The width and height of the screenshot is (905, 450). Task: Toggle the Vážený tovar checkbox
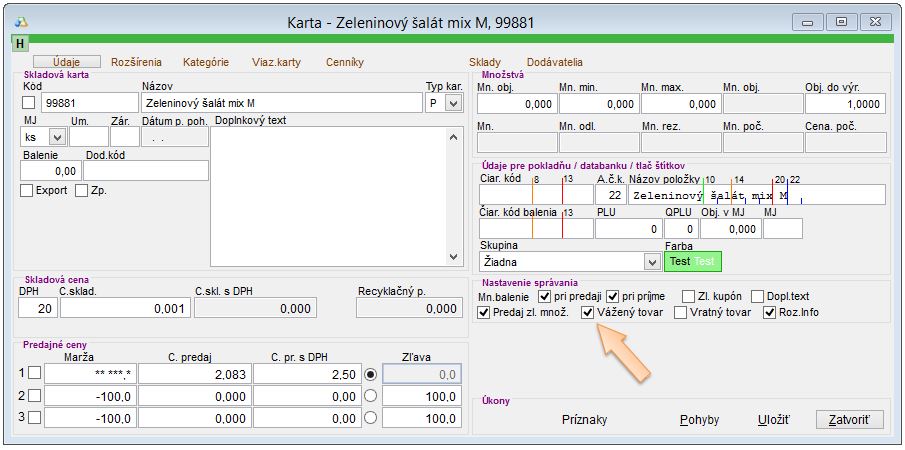click(588, 312)
